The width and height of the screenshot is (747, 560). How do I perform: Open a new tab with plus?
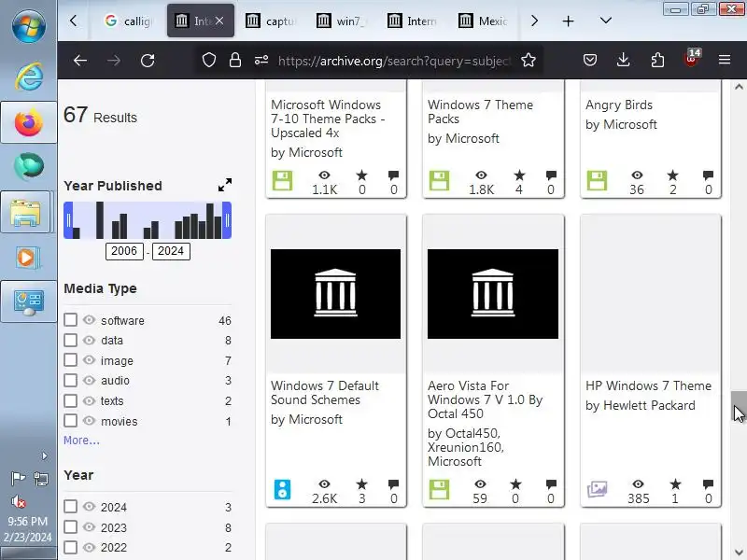(x=568, y=21)
